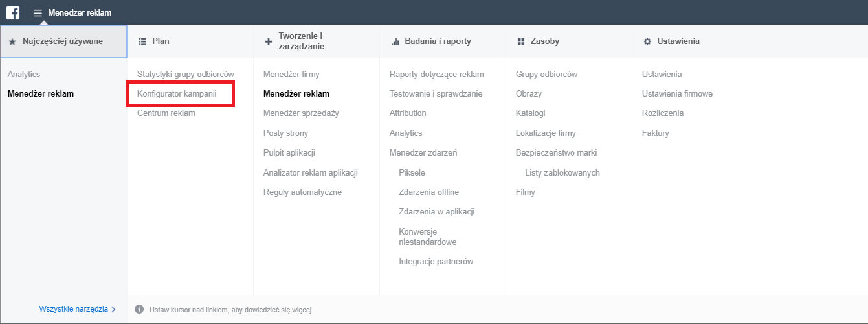Click the star icon beside Najczęściej używane
The image size is (868, 324).
pyautogui.click(x=12, y=41)
